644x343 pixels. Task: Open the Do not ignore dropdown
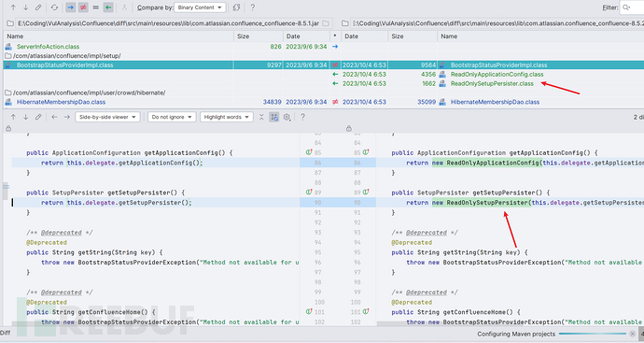(x=172, y=117)
